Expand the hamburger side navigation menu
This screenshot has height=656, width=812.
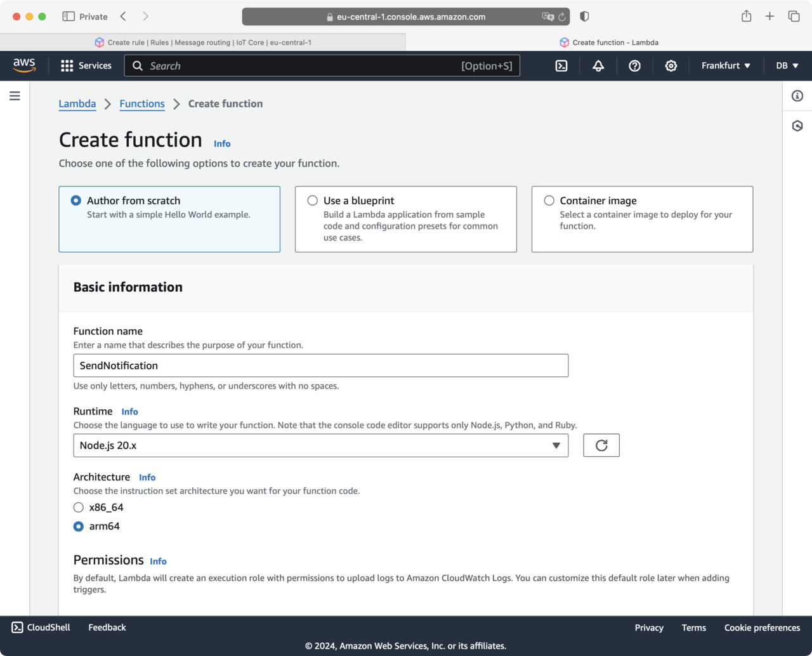coord(15,96)
